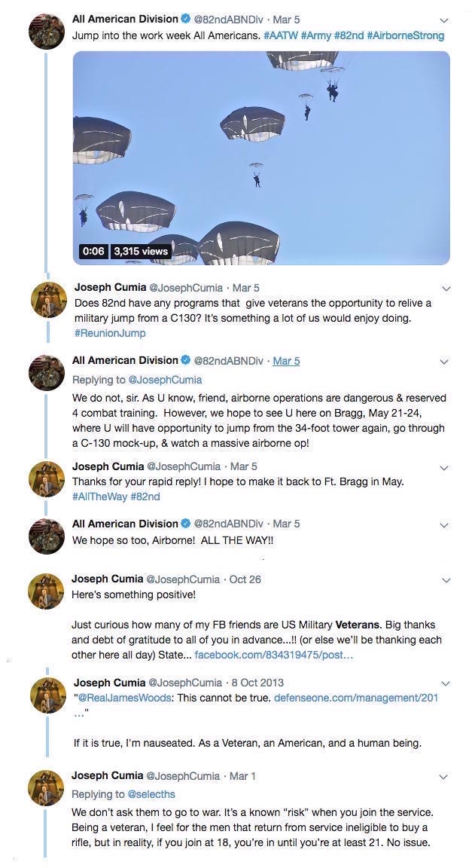Click the video thumbnail of the paratroopers
Viewport: 472px width, 868px height.
(260, 158)
